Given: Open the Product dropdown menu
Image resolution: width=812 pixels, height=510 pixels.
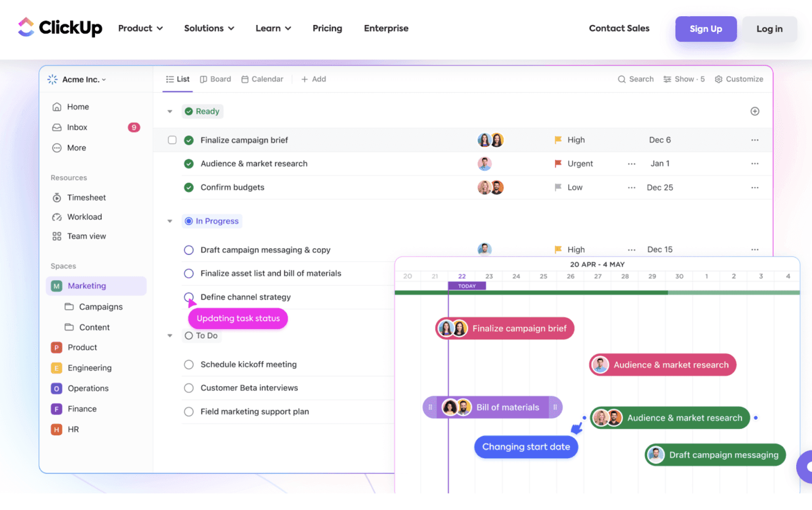Looking at the screenshot, I should coord(141,28).
